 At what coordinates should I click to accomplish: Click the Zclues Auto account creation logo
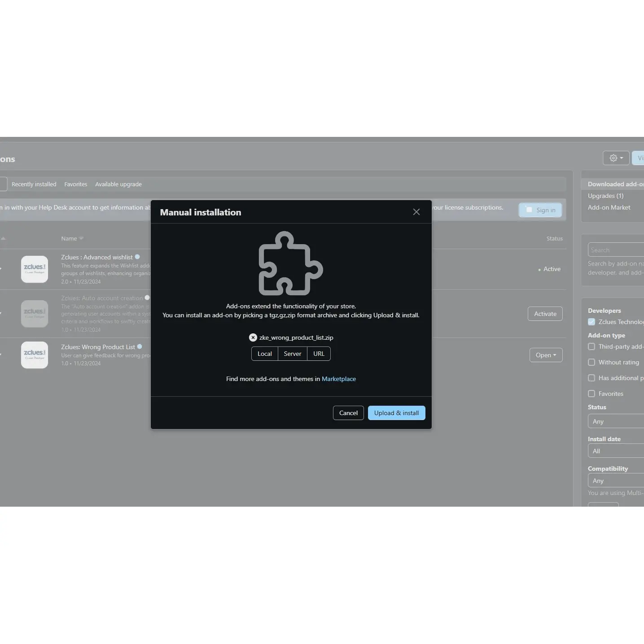35,314
